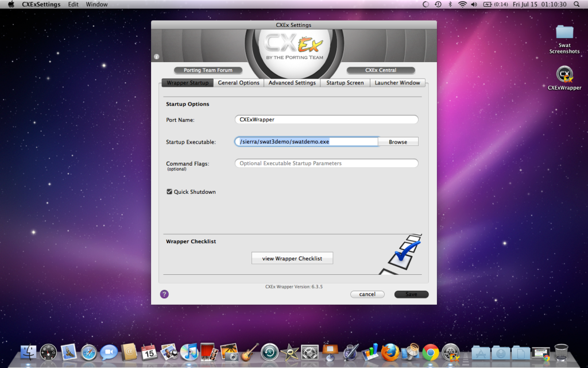Open GarageBand guitar icon in Dock

(249, 352)
